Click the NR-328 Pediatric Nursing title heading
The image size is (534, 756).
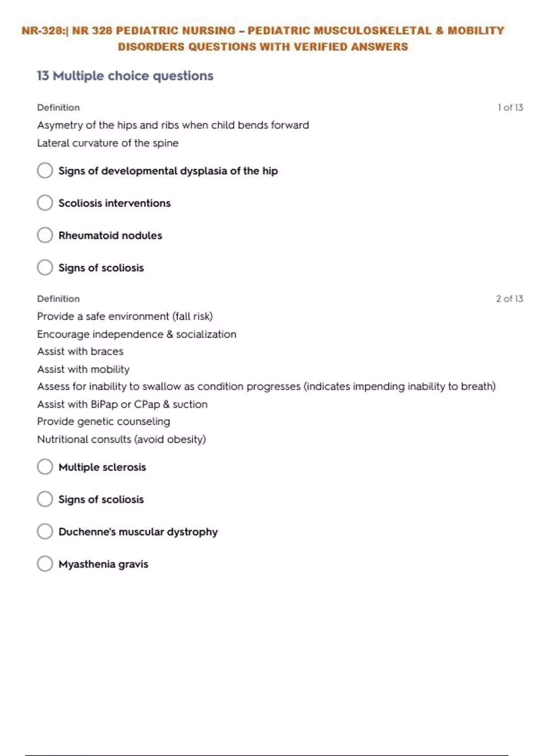pos(263,38)
